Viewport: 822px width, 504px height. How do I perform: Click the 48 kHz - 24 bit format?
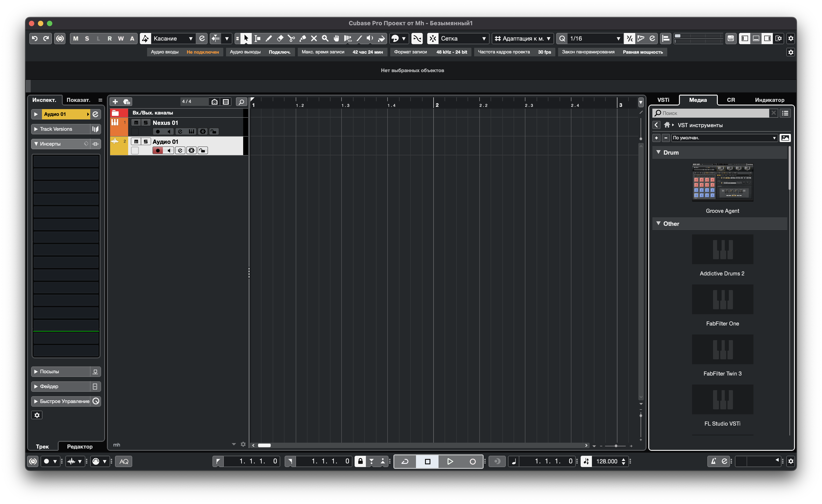click(451, 52)
